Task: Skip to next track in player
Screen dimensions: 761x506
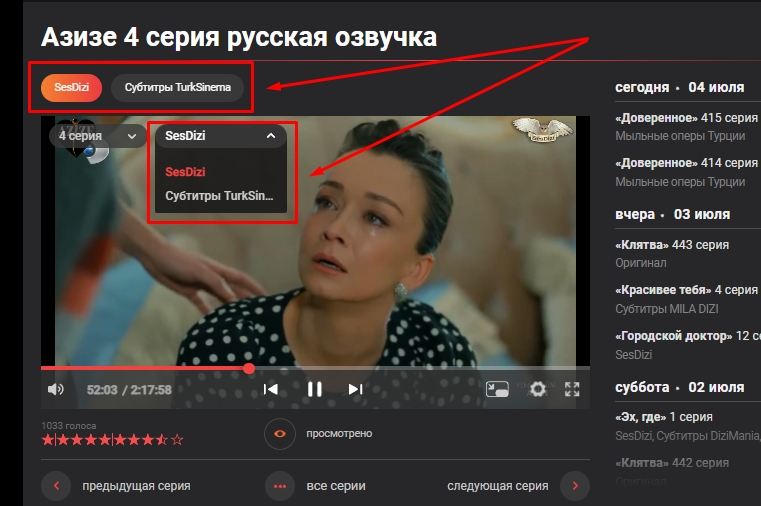Action: 355,389
